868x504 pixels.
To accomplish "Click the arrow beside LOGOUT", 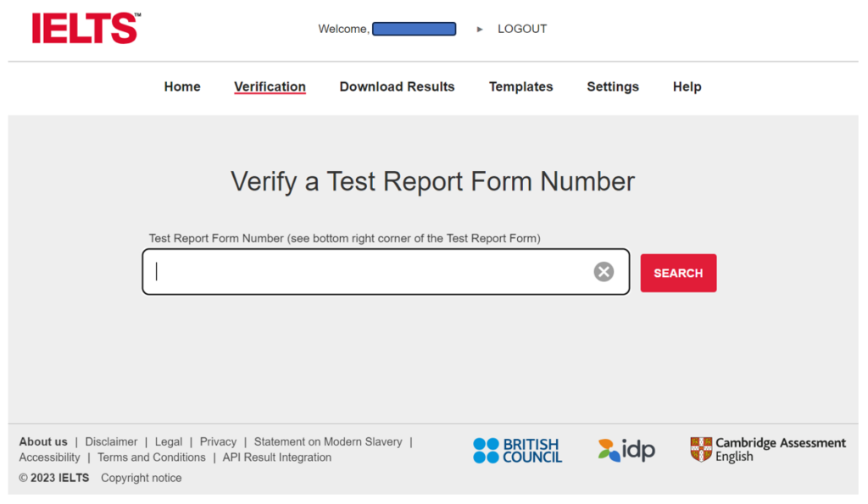I will [x=480, y=30].
